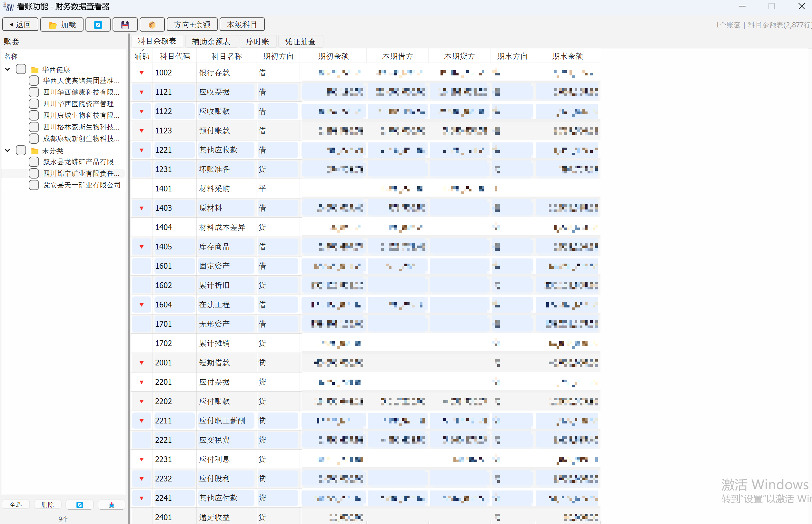The width and height of the screenshot is (812, 524).
Task: Click the blue refresh icon in top toolbar
Action: pos(98,25)
